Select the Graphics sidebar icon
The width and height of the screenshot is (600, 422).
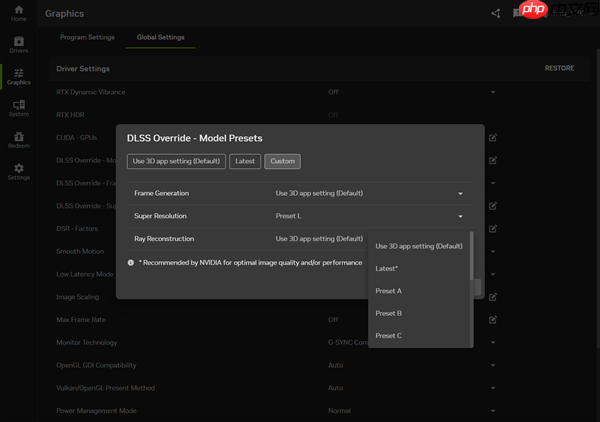click(18, 76)
